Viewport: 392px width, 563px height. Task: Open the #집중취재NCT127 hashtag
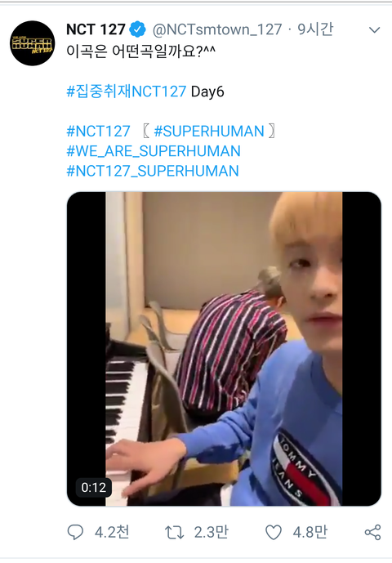(x=127, y=92)
